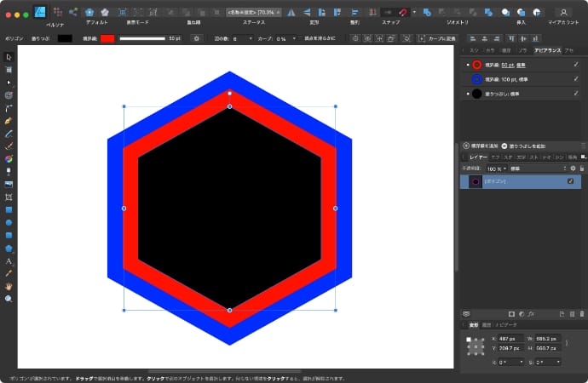Image resolution: width=588 pixels, height=383 pixels.
Task: Select the Rectangle shape tool
Action: pos(9,209)
